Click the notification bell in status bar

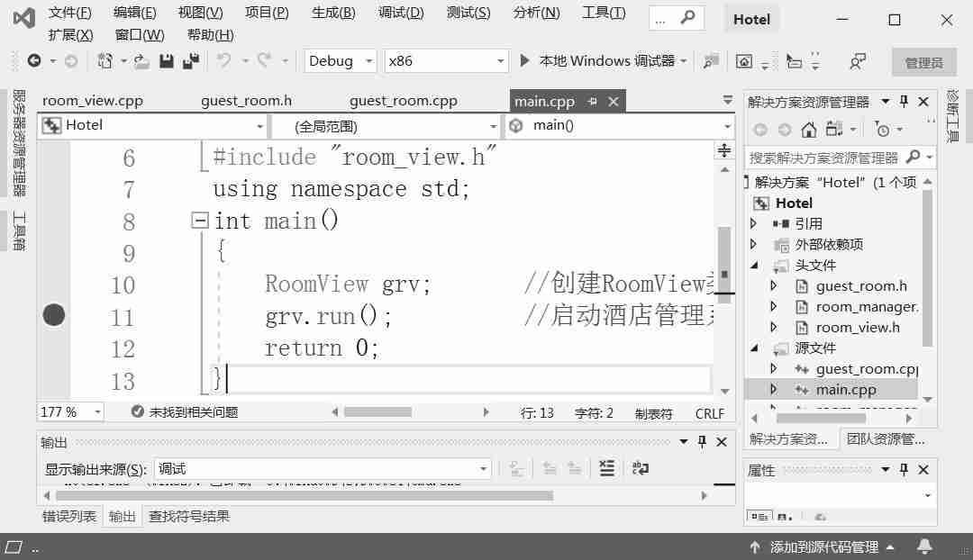point(924,546)
